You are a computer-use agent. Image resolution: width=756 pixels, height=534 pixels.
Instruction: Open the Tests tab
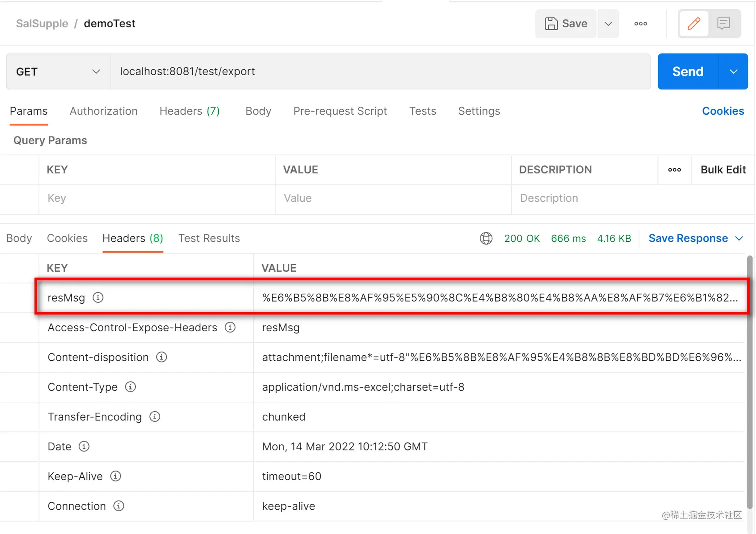[x=423, y=111]
